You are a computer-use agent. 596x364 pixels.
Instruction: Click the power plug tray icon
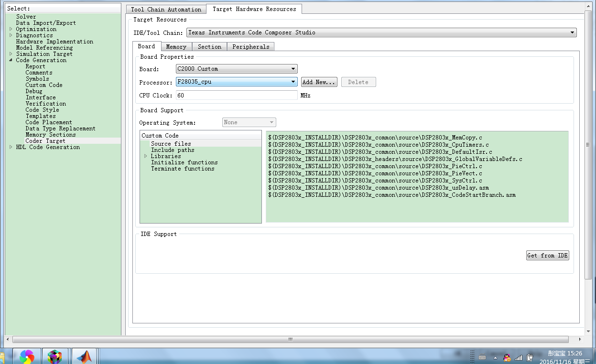click(530, 357)
